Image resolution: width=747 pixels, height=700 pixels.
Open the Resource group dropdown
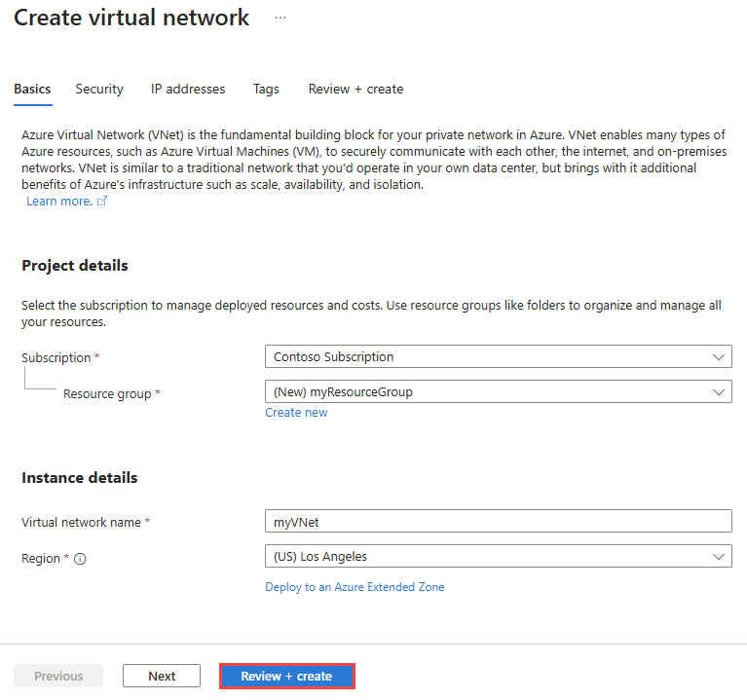pyautogui.click(x=498, y=392)
